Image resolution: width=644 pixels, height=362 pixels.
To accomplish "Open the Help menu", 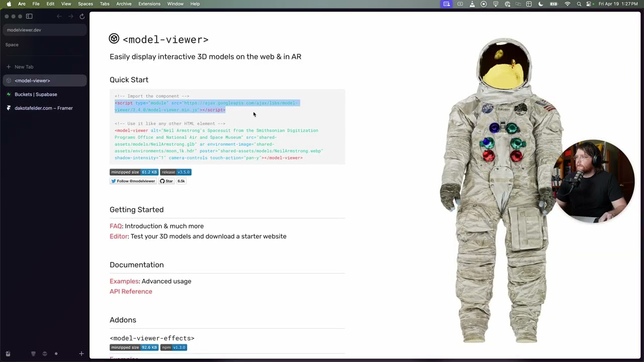I will coord(195,4).
